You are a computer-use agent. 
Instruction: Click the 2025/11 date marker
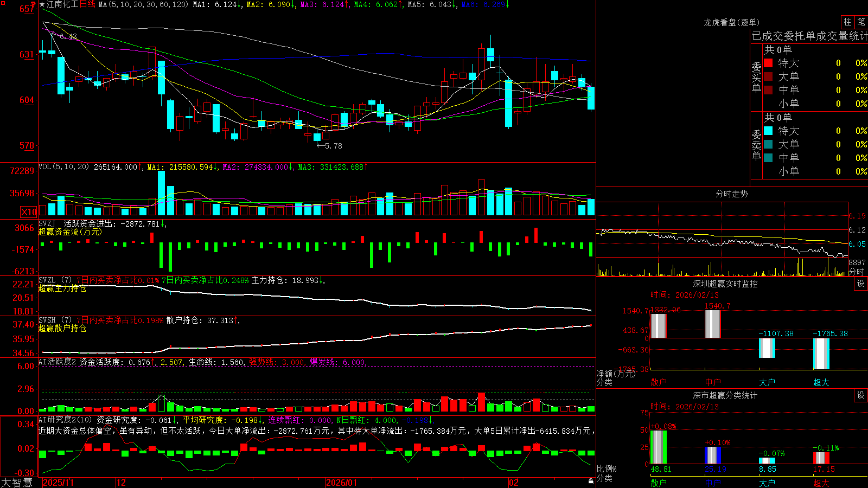[x=58, y=483]
